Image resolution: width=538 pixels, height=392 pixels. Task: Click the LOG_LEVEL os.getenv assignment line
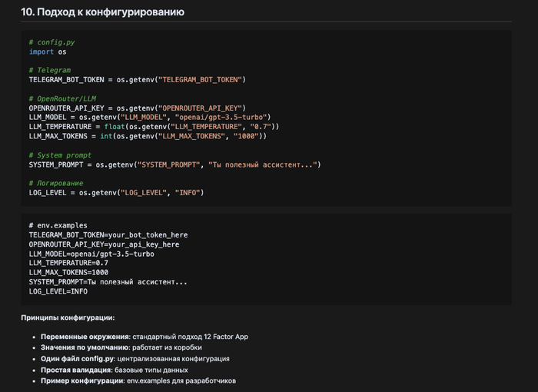tap(116, 192)
